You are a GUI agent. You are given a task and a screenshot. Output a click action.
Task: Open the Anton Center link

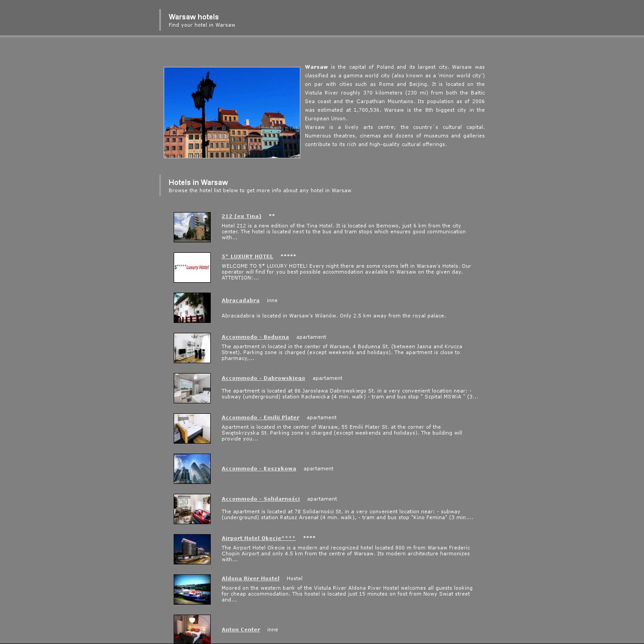tap(241, 630)
